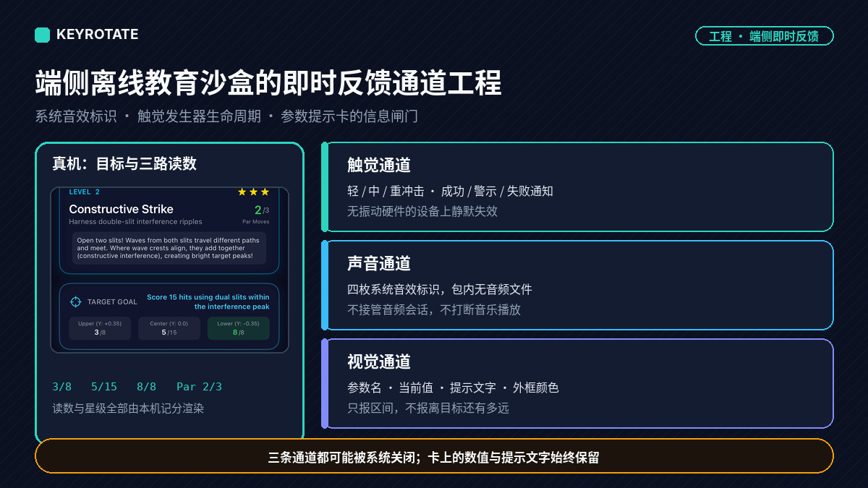Click the line '四枚系统音效标识，包内无音频文件'
The image size is (868, 488).
(440, 289)
